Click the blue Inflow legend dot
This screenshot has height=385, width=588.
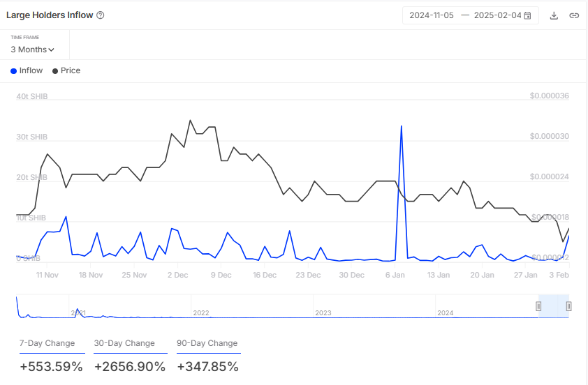click(x=14, y=70)
